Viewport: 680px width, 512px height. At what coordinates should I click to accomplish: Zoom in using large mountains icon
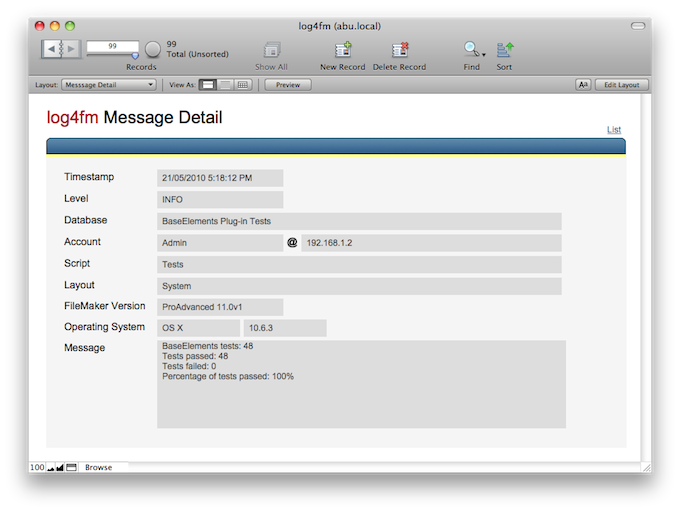click(x=60, y=467)
